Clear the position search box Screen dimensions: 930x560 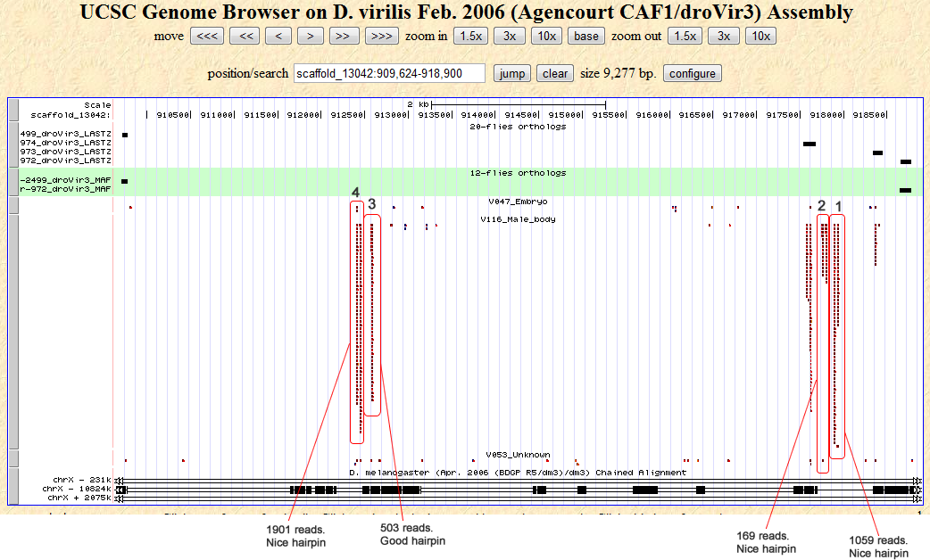(x=555, y=73)
